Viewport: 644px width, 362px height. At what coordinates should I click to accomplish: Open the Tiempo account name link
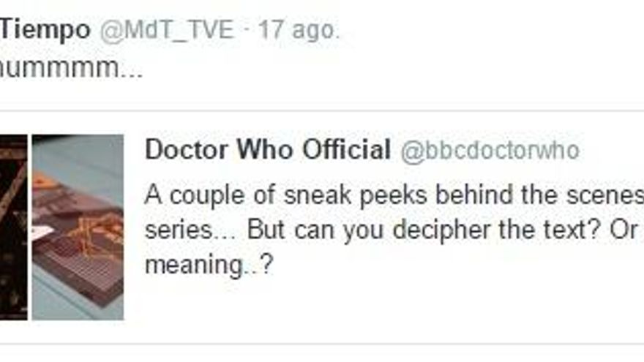(45, 31)
